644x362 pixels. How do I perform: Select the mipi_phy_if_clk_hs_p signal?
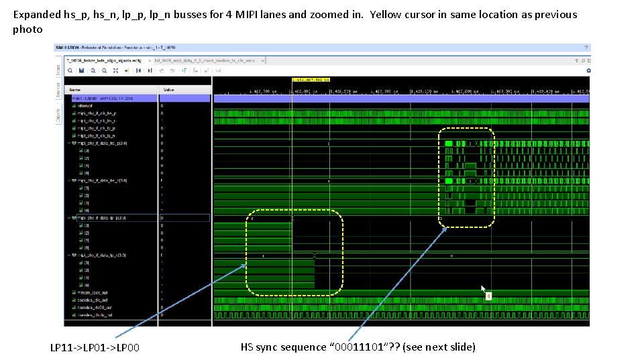point(97,113)
